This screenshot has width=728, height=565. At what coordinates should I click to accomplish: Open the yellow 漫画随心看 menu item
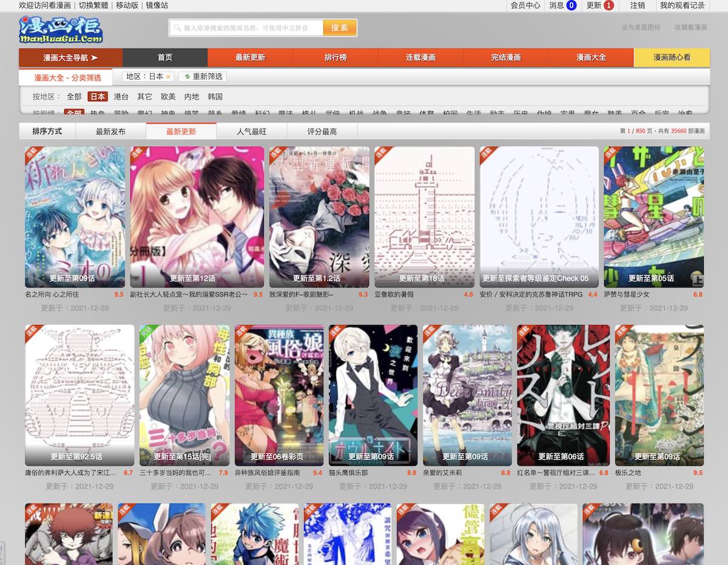point(672,58)
